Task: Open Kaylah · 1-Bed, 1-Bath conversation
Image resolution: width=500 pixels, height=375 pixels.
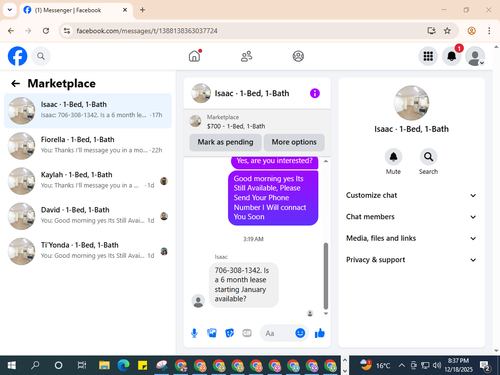Action: [88, 181]
